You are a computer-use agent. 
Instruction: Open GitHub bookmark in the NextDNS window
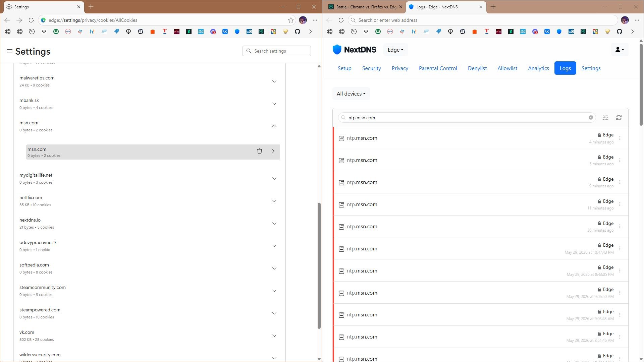click(x=620, y=32)
